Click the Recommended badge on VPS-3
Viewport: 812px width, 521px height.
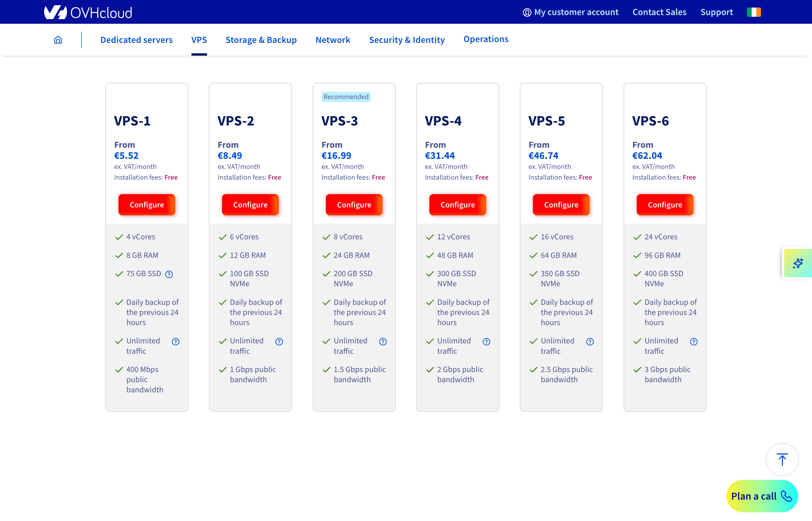[346, 97]
